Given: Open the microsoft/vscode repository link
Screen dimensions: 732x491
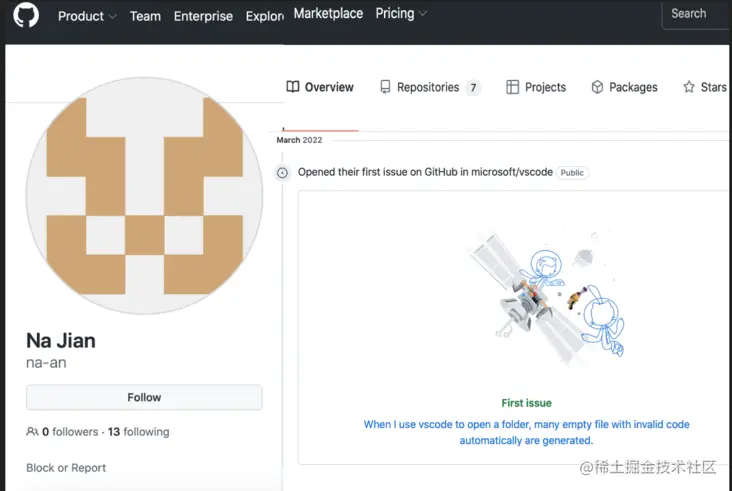Looking at the screenshot, I should tap(512, 172).
